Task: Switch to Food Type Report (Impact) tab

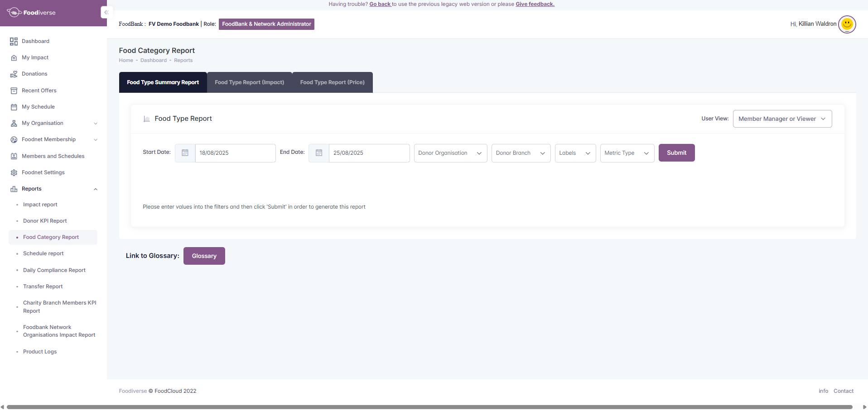Action: (249, 82)
